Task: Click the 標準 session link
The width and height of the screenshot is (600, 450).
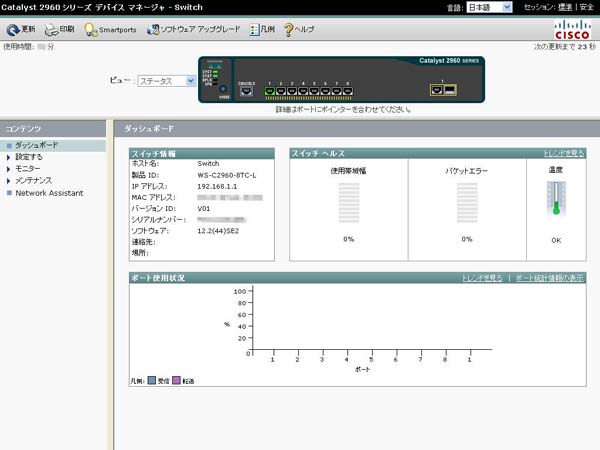Action: tap(567, 7)
